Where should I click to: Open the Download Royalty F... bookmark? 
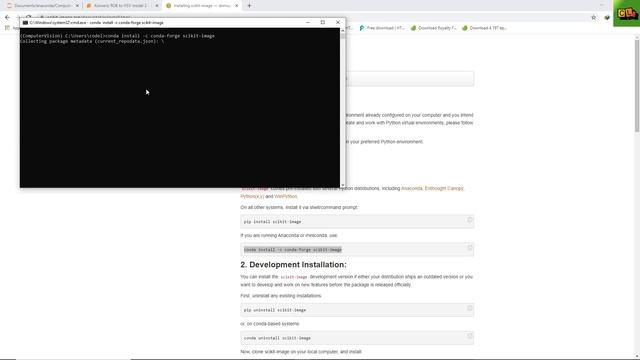click(433, 28)
